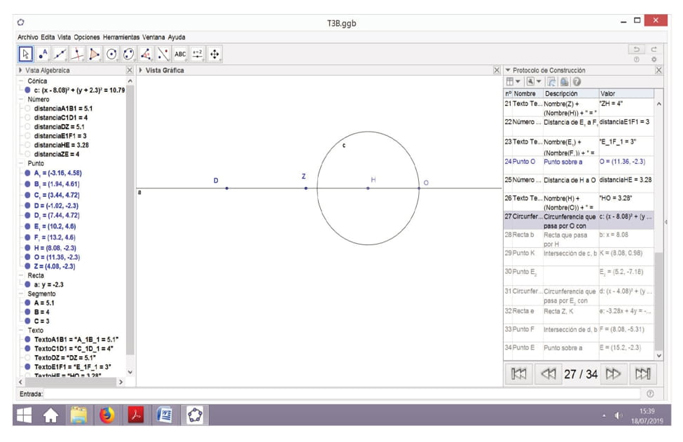Viewport: 683px width, 442px height.
Task: Activate the Angle measurement tool
Action: pyautogui.click(x=146, y=54)
